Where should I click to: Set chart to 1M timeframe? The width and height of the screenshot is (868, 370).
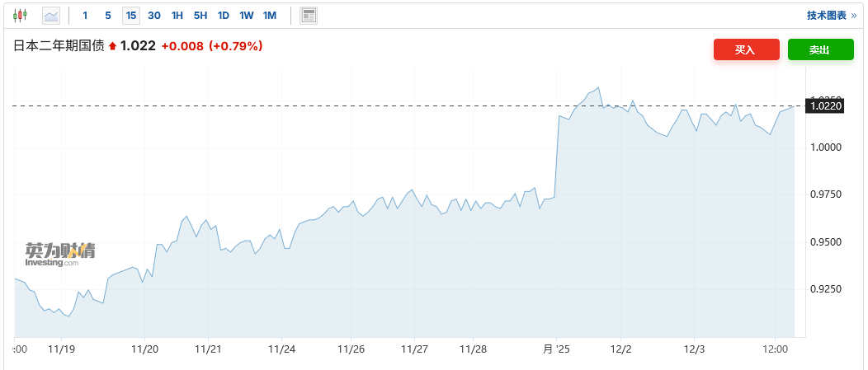270,15
